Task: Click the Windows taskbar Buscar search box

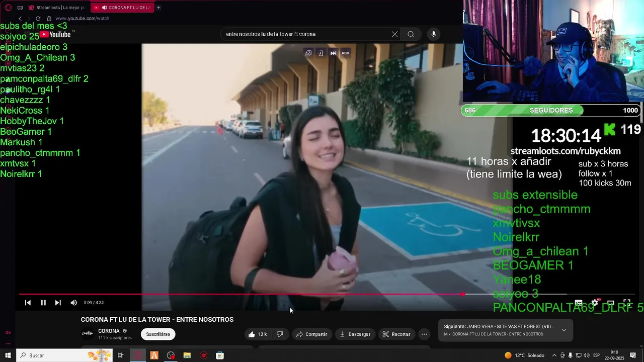Action: [x=64, y=355]
